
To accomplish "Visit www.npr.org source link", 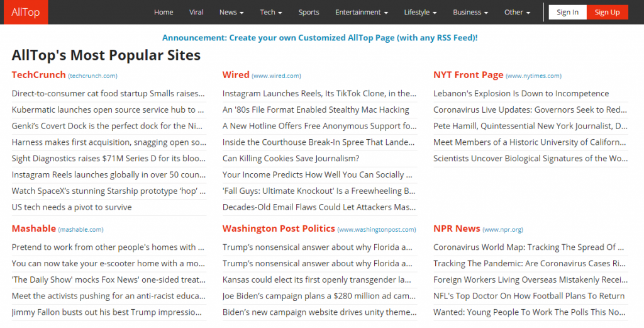I will coord(502,230).
